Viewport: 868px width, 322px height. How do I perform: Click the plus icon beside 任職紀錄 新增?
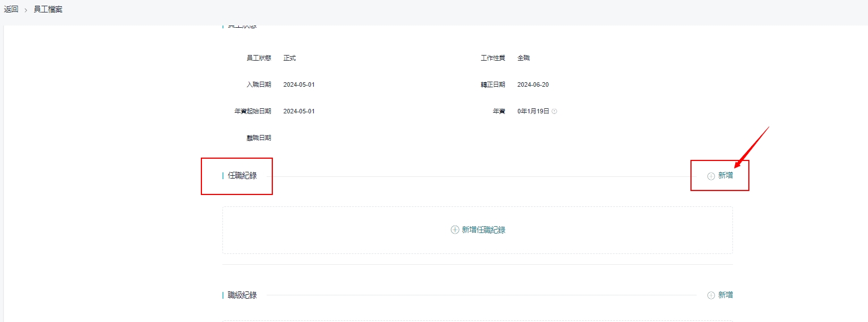click(711, 176)
